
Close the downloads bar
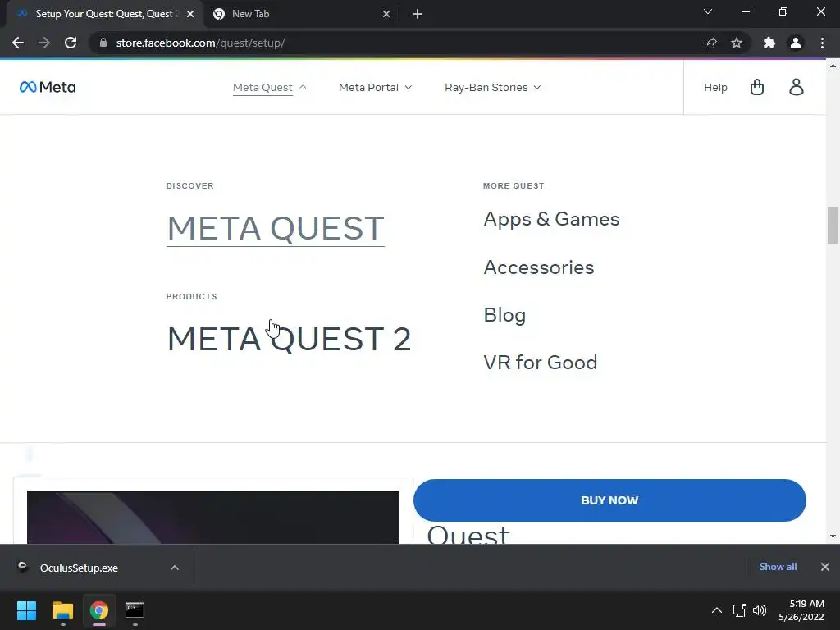[825, 567]
